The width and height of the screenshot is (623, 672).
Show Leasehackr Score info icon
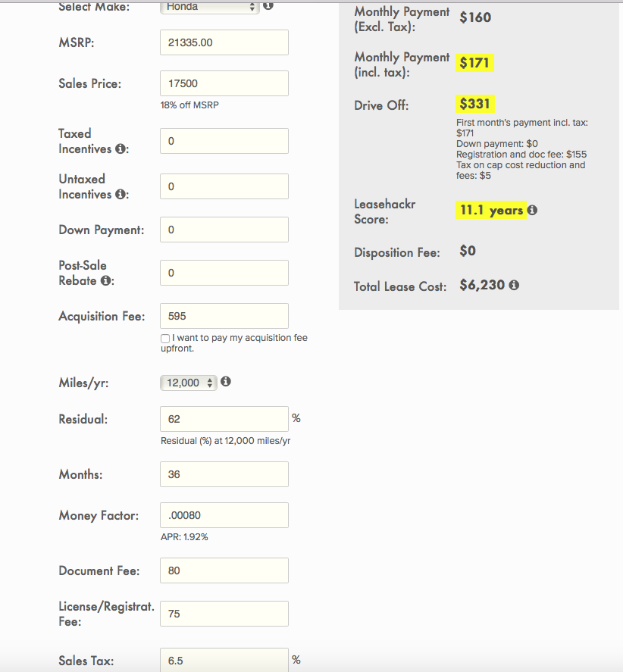[x=532, y=210]
